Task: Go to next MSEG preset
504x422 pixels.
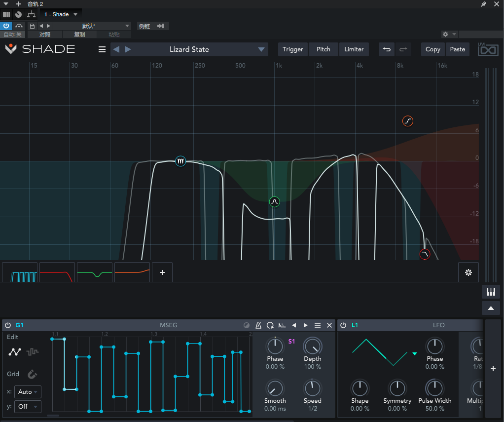Action: tap(305, 325)
